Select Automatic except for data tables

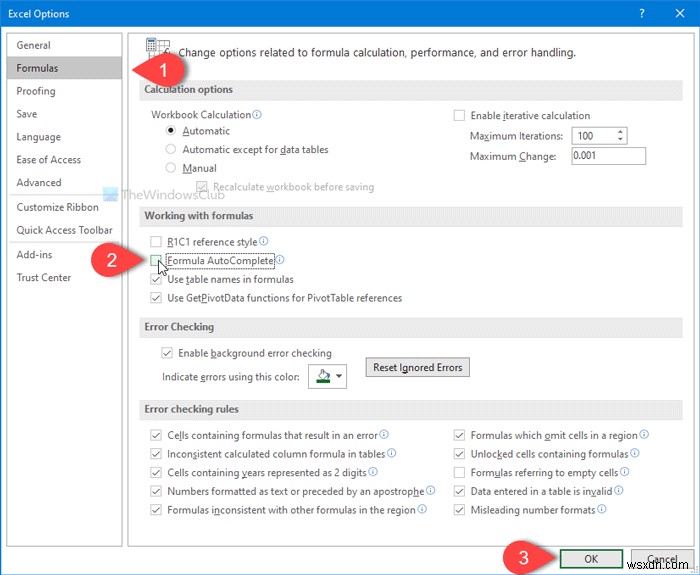[171, 149]
